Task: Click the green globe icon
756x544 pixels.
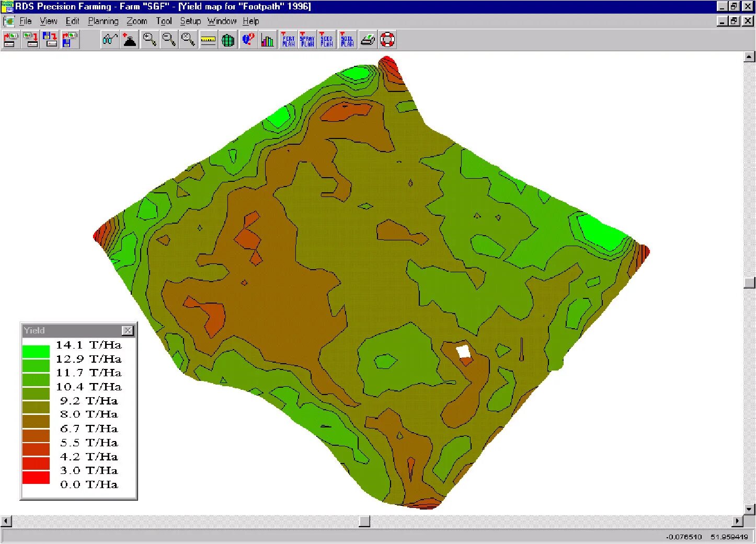Action: (227, 40)
